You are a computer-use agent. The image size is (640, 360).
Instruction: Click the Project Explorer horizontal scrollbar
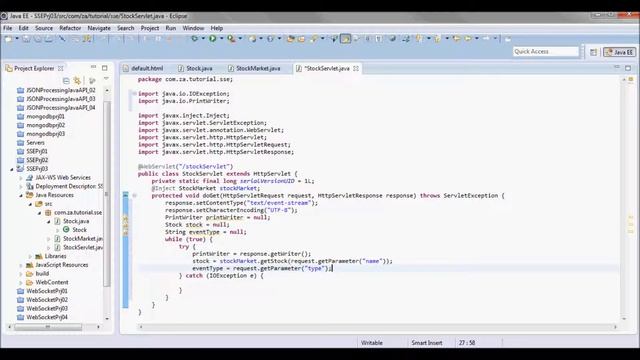pos(48,327)
